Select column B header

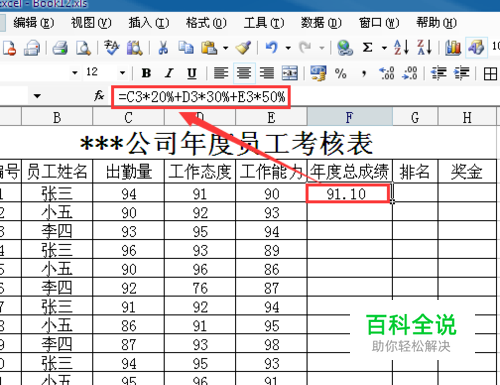click(x=57, y=117)
